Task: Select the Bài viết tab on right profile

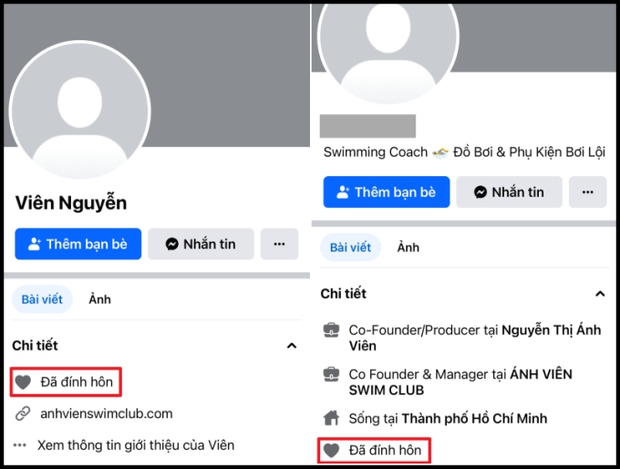Action: pyautogui.click(x=350, y=247)
